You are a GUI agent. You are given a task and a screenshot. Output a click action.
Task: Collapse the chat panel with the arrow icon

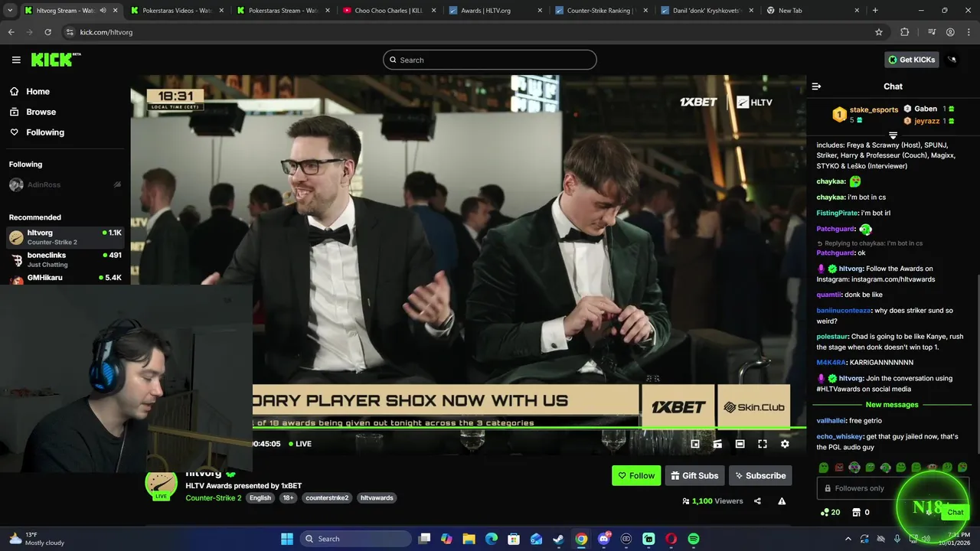(x=816, y=86)
